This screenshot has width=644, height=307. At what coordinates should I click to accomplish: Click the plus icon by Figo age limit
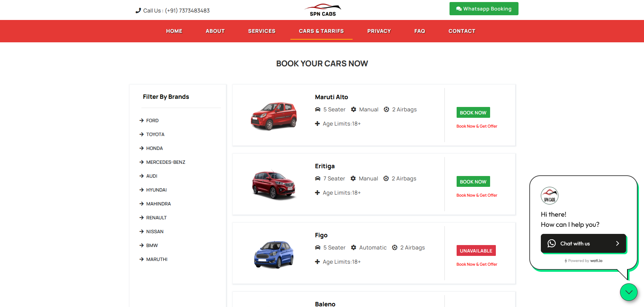pos(317,262)
